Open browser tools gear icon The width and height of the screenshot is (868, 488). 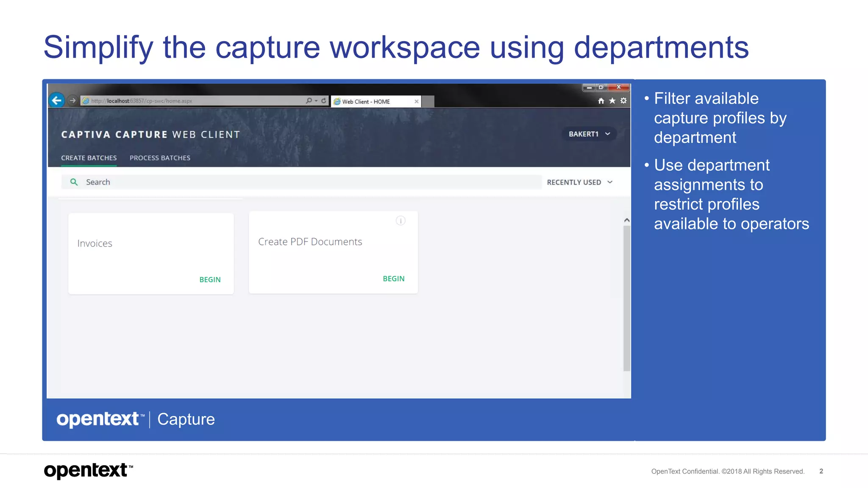pyautogui.click(x=623, y=101)
